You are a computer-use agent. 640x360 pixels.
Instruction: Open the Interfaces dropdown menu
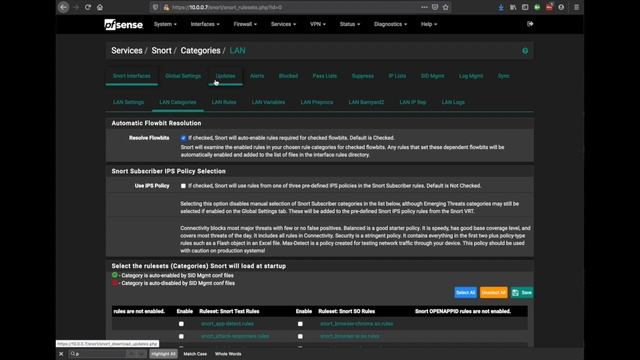point(205,24)
